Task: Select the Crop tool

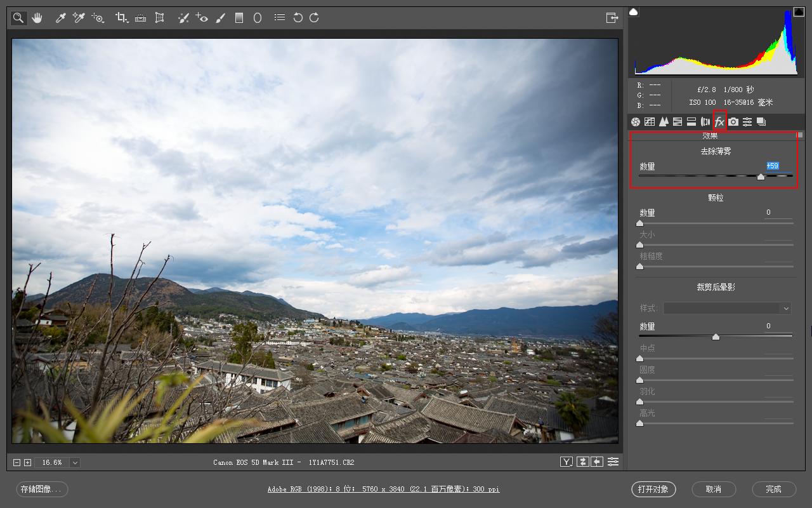Action: click(x=121, y=18)
